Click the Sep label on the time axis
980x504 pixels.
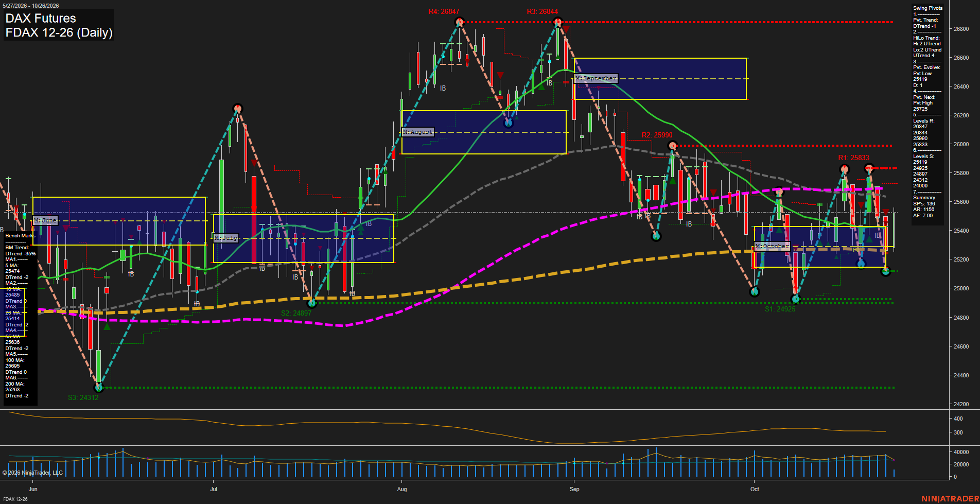574,489
